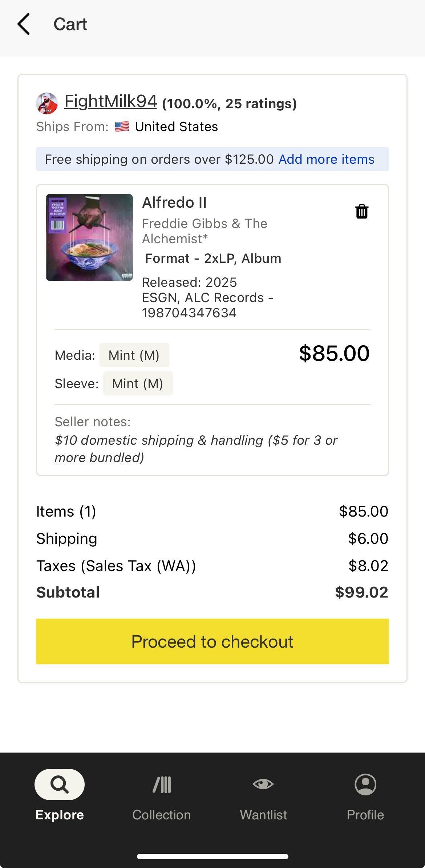Tap the Media Mint (M) badge
425x868 pixels.
(134, 355)
